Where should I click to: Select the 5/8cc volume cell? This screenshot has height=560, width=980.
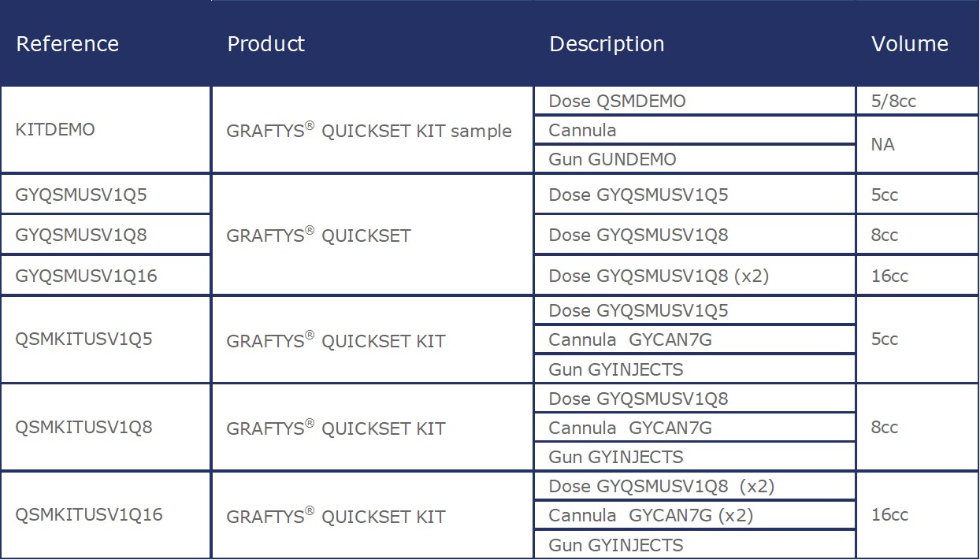(894, 101)
